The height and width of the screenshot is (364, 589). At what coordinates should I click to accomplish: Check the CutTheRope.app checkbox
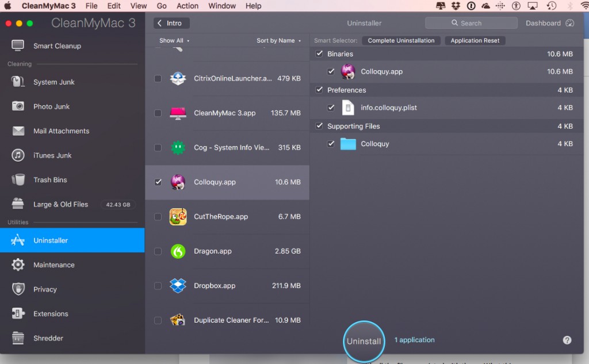(158, 216)
